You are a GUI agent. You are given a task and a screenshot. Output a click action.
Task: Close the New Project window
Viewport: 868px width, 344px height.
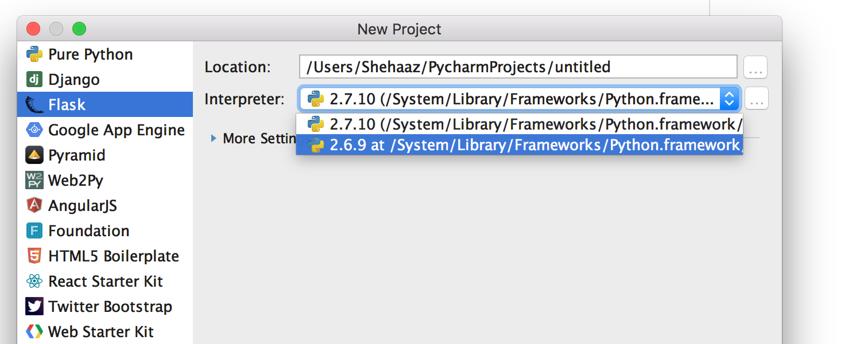pos(33,29)
